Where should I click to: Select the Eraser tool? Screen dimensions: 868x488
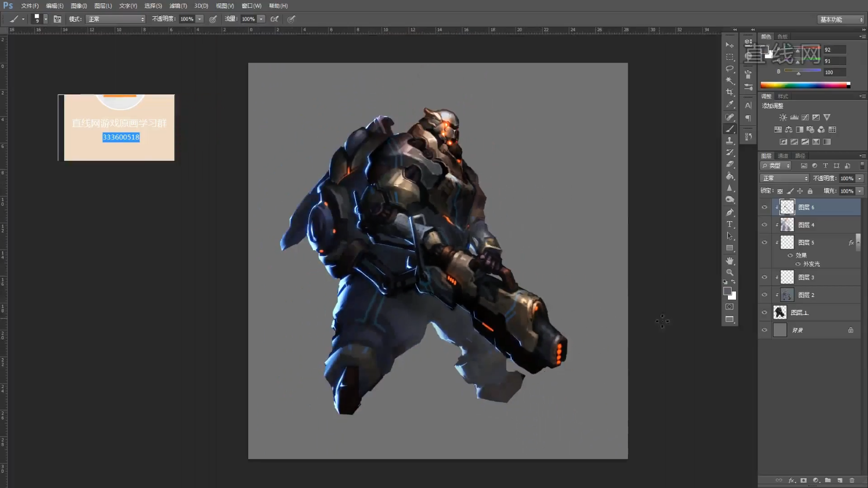[x=729, y=164]
